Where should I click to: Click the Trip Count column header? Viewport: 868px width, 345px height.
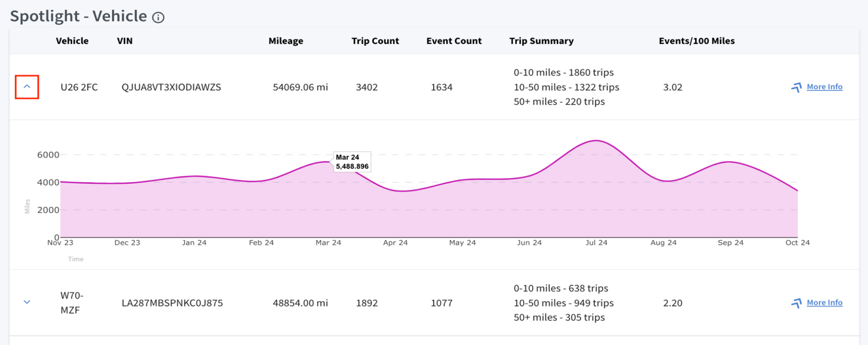click(x=375, y=41)
